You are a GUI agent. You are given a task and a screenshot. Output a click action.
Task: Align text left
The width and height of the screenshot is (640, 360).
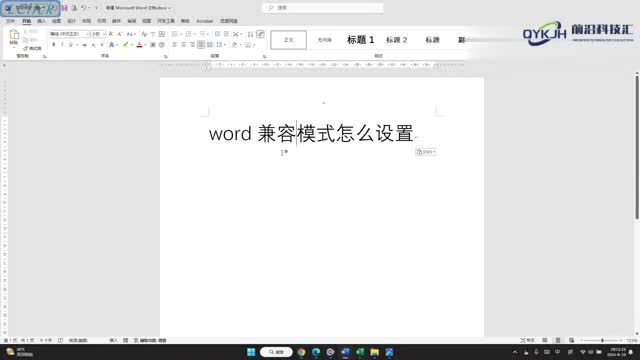[x=175, y=45]
